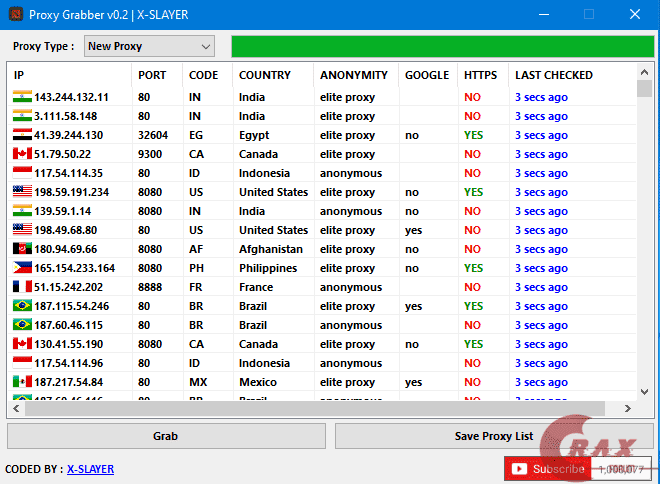Click the Egypt flag beside 41.39.244.130

click(22, 135)
